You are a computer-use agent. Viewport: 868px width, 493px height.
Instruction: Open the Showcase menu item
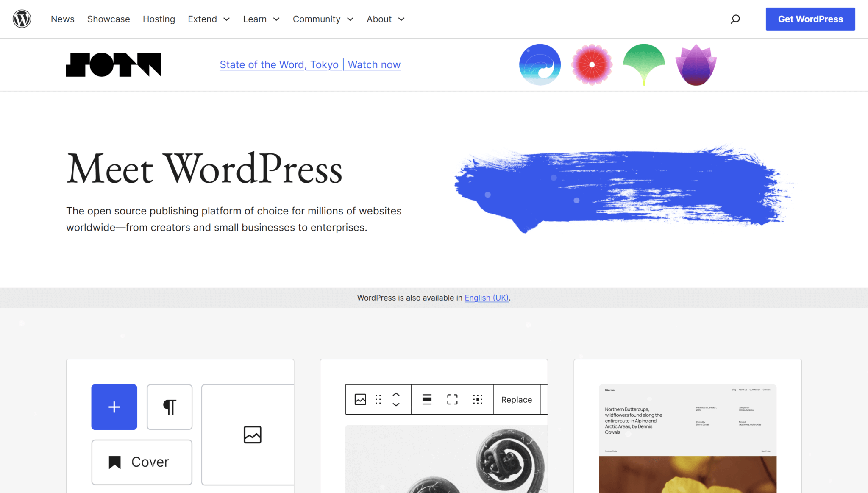108,19
